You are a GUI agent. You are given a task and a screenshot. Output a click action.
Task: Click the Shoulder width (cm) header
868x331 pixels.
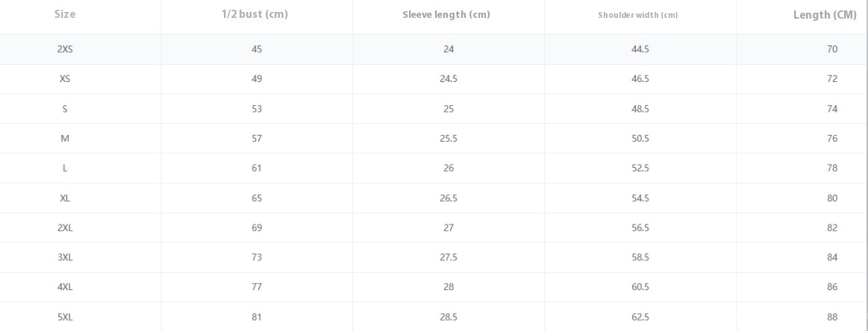tap(637, 15)
